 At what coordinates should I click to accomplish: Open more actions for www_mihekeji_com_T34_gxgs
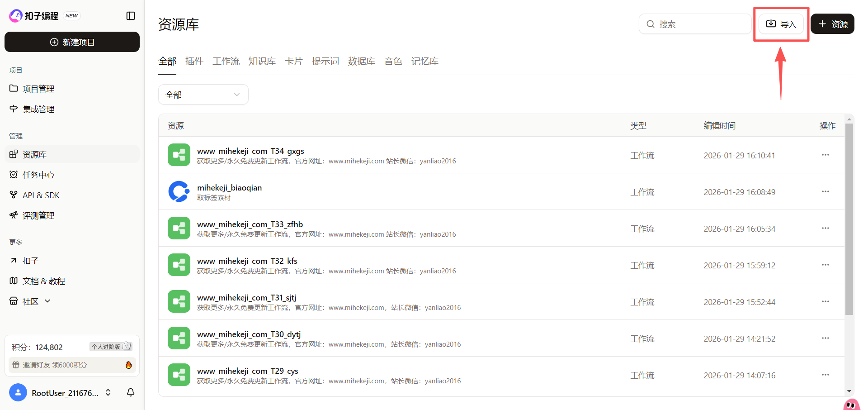point(825,155)
